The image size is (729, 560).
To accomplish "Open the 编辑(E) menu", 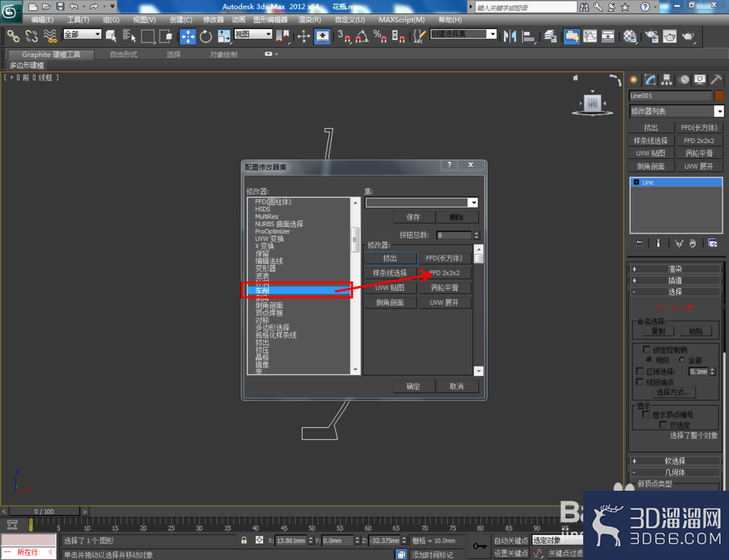I will pyautogui.click(x=42, y=20).
